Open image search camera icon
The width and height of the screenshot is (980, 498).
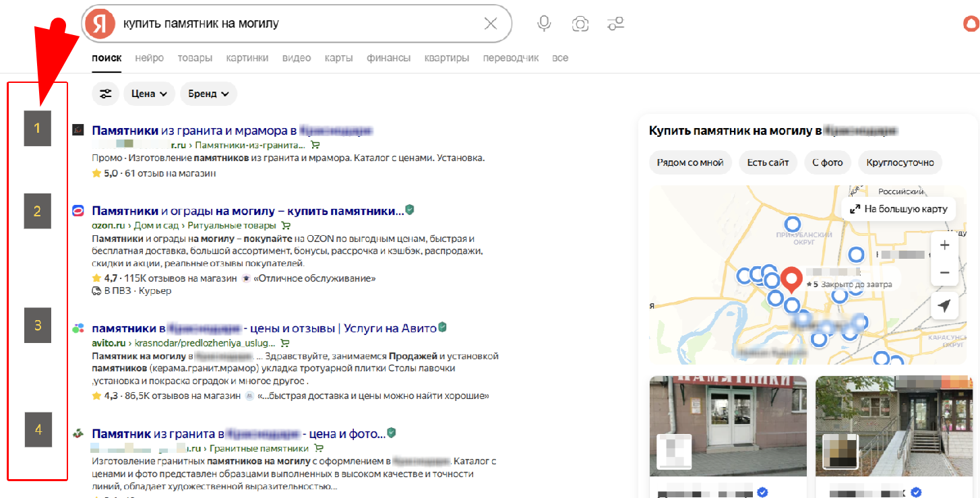(580, 24)
